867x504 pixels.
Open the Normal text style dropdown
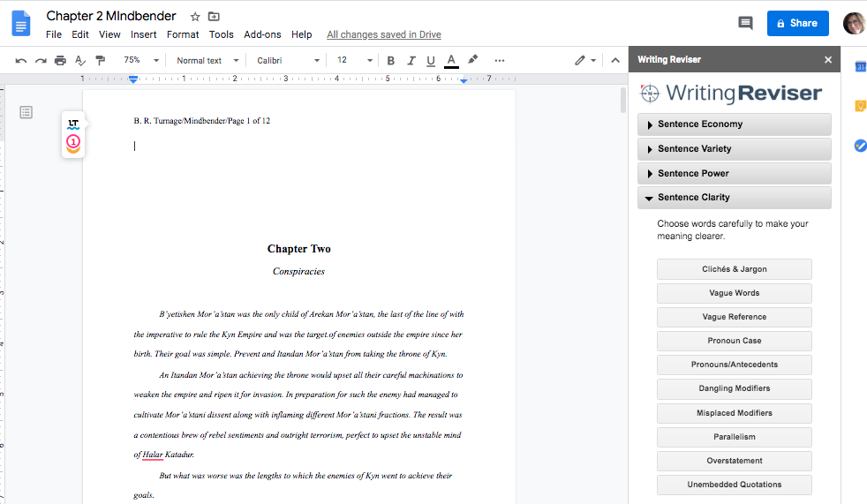tap(206, 61)
